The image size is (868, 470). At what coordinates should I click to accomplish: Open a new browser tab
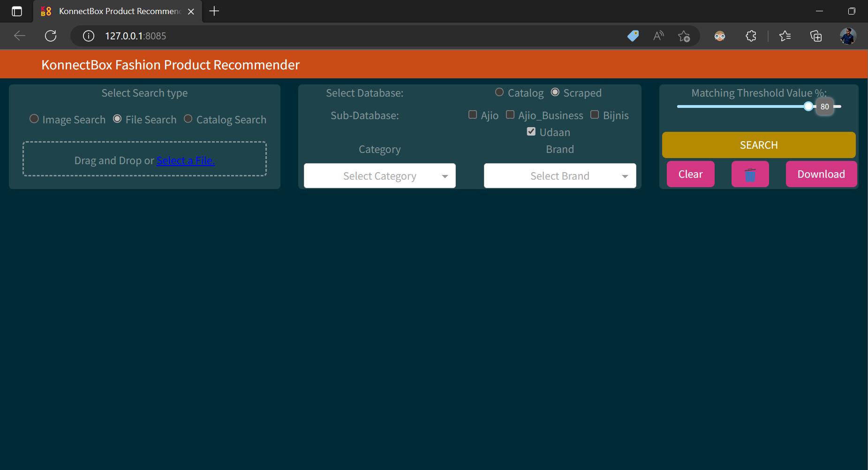214,11
